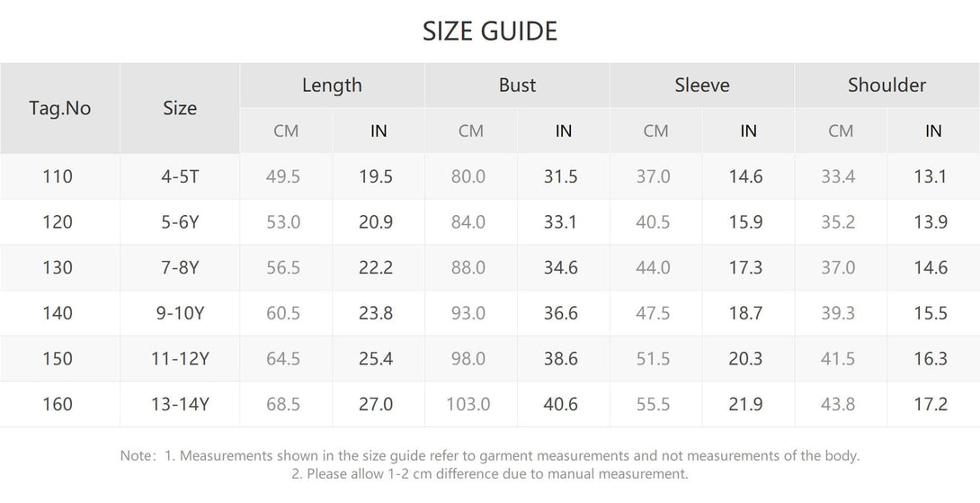Click the Length column header

tap(332, 85)
